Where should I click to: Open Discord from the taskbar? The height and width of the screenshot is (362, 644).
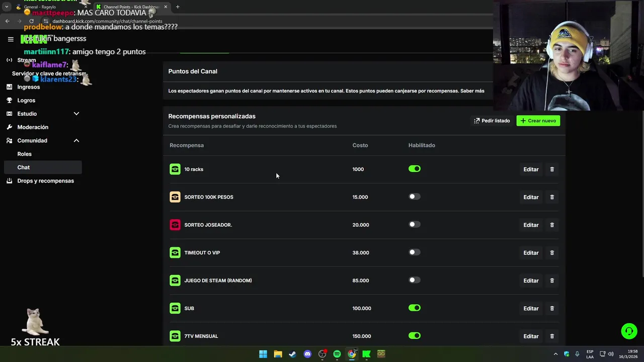coord(307,354)
